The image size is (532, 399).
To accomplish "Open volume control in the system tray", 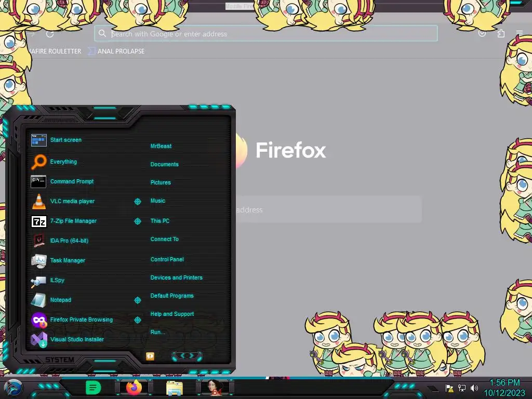I will tap(474, 388).
